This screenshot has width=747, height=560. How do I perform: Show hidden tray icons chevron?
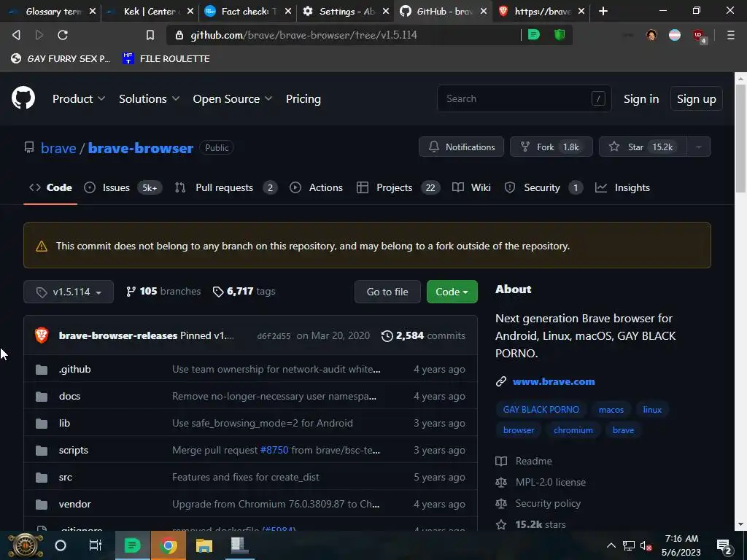click(611, 545)
